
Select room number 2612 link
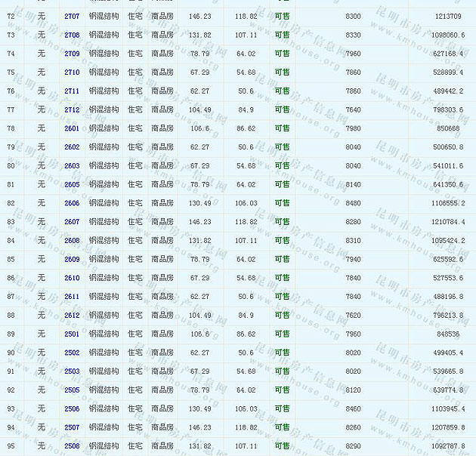point(72,316)
